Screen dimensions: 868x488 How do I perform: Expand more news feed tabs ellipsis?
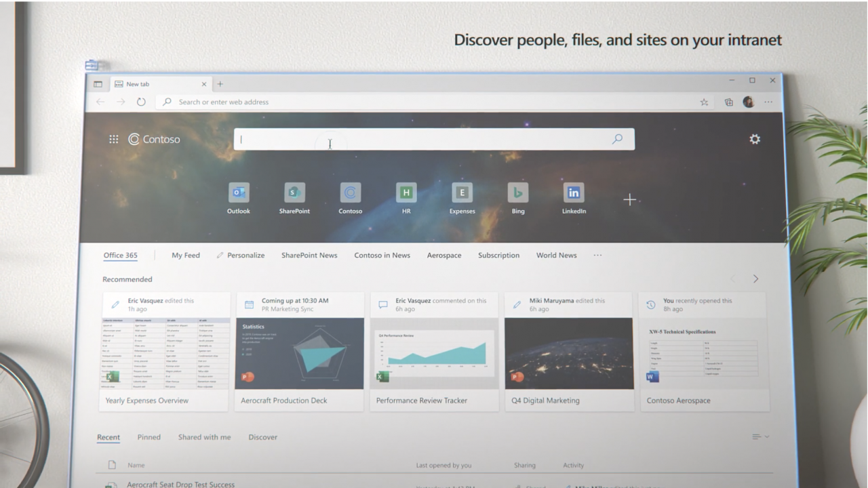[x=597, y=256]
